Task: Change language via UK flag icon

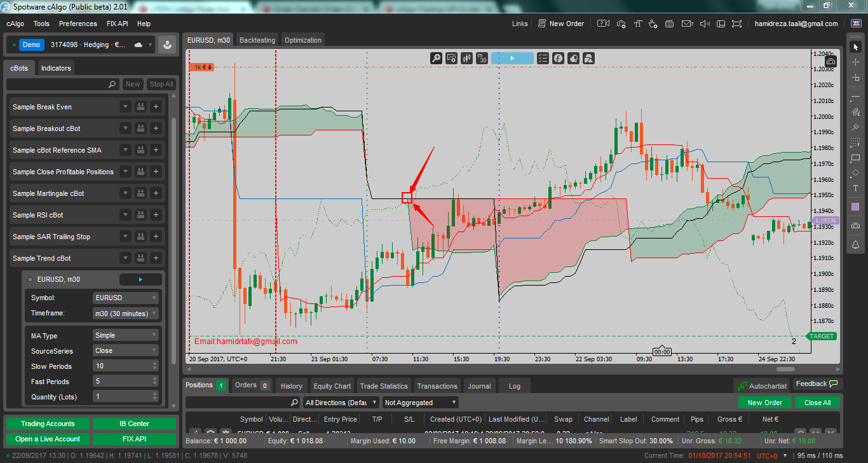Action: point(856,24)
